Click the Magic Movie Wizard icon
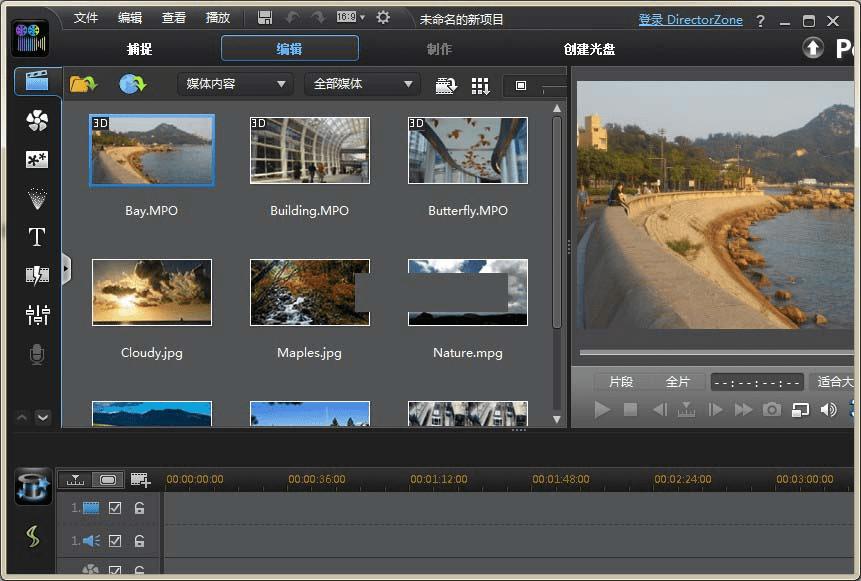 pos(33,487)
